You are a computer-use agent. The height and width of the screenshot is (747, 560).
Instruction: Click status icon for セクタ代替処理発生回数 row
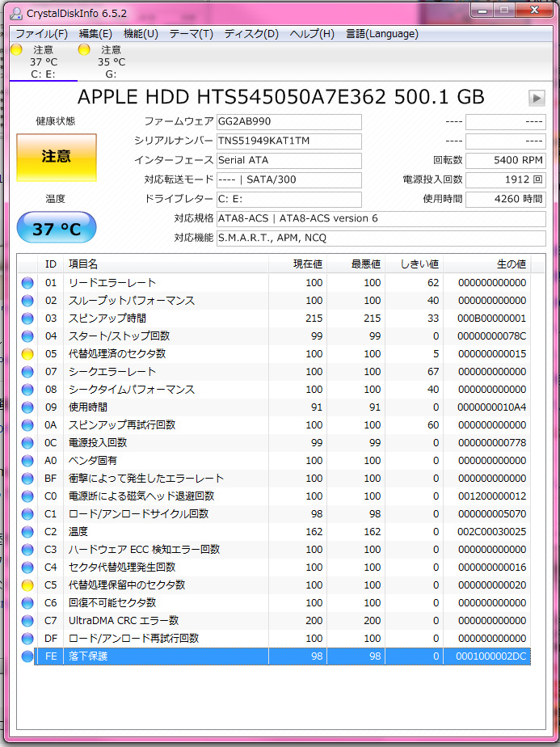pos(27,568)
